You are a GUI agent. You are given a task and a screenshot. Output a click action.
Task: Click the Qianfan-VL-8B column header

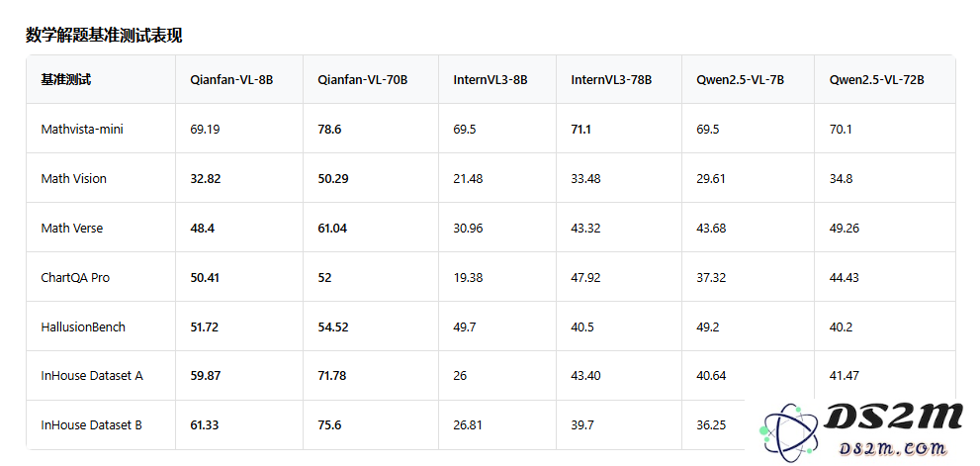click(231, 79)
